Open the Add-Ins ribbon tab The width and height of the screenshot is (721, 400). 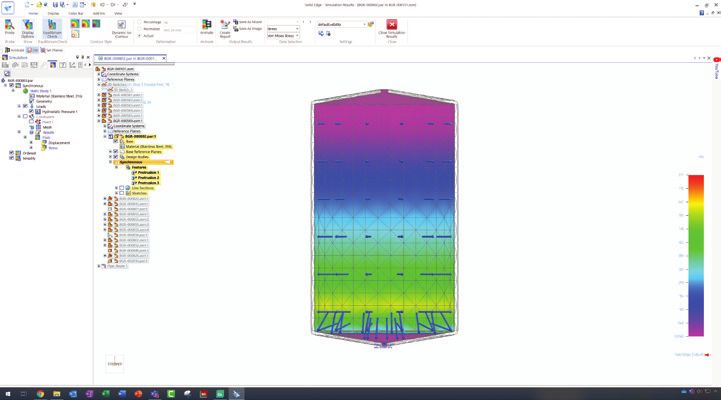[x=99, y=14]
